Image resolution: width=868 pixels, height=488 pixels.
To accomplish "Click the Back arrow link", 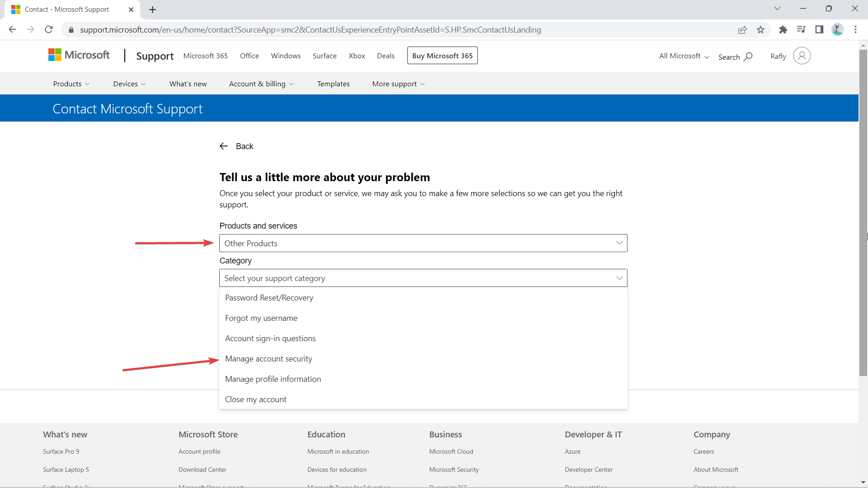I will click(236, 146).
